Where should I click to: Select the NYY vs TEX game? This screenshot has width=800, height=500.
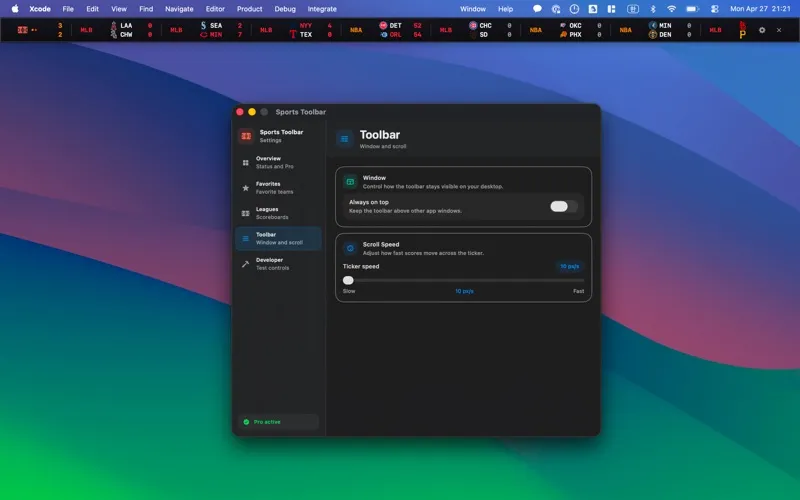click(311, 30)
